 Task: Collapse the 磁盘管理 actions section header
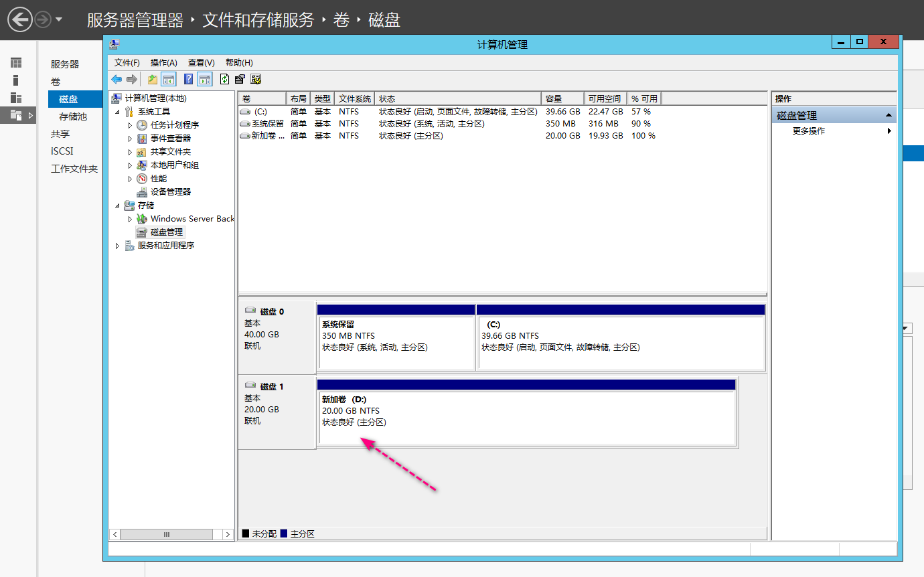click(x=834, y=115)
